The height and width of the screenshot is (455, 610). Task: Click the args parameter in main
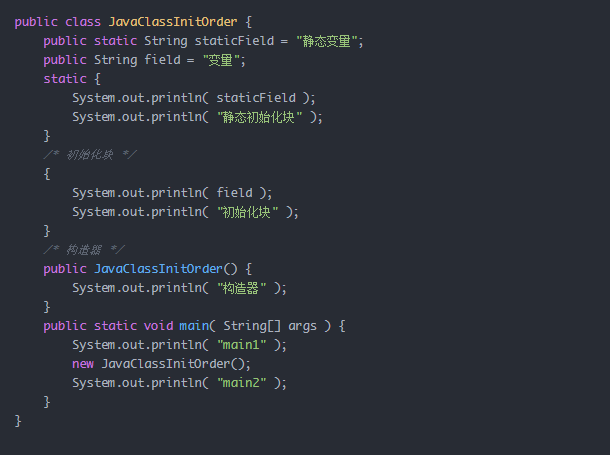pyautogui.click(x=302, y=326)
